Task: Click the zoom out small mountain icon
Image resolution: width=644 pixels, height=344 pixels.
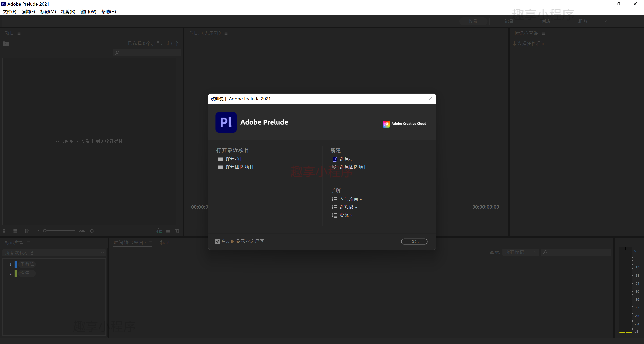Action: pyautogui.click(x=38, y=231)
